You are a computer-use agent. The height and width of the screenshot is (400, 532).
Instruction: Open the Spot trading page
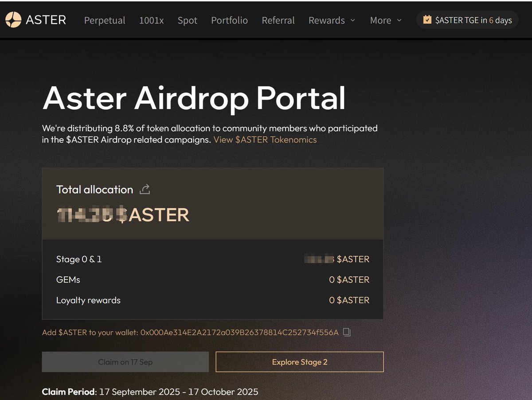pyautogui.click(x=188, y=20)
